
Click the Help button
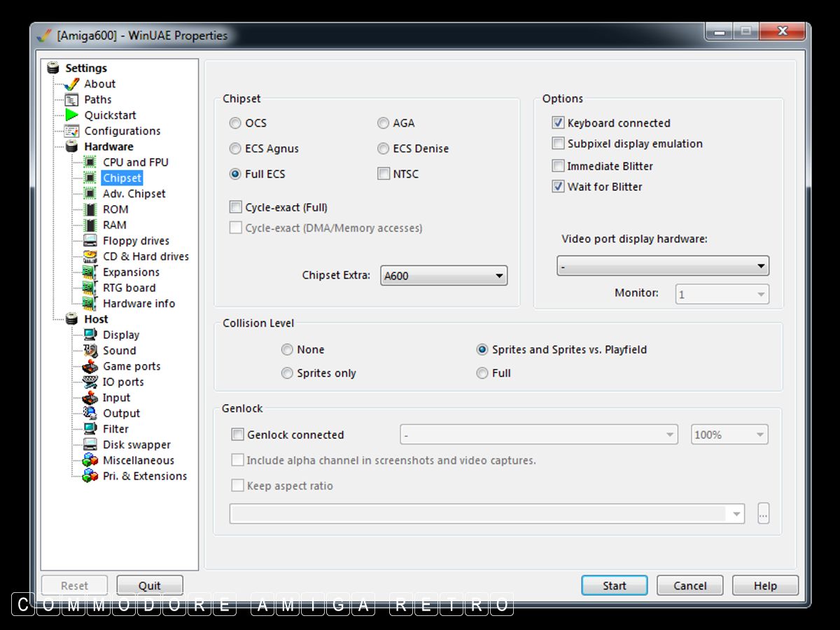764,586
